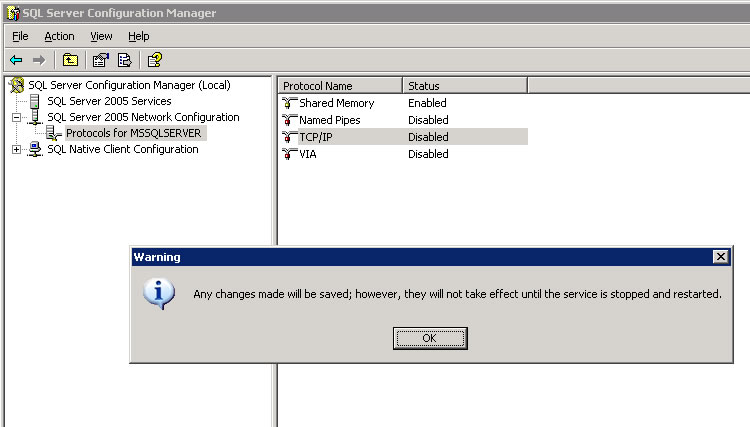Select SQL Server 2005 Network Configuration label
Image resolution: width=750 pixels, height=427 pixels.
143,117
